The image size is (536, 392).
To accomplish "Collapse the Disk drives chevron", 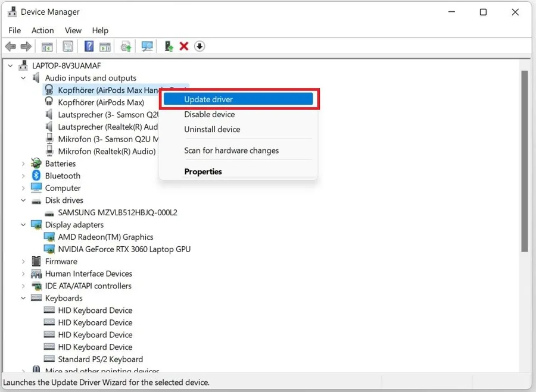I will 23,200.
